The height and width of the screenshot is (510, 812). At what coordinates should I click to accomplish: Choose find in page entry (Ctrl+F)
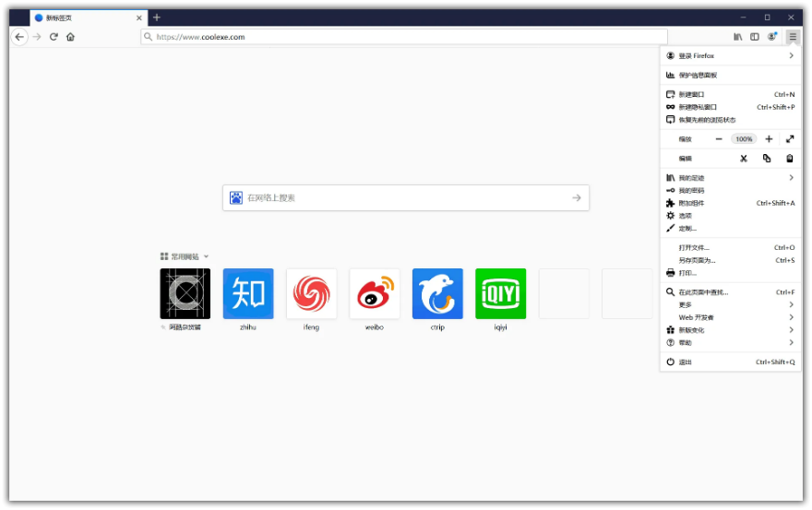730,292
